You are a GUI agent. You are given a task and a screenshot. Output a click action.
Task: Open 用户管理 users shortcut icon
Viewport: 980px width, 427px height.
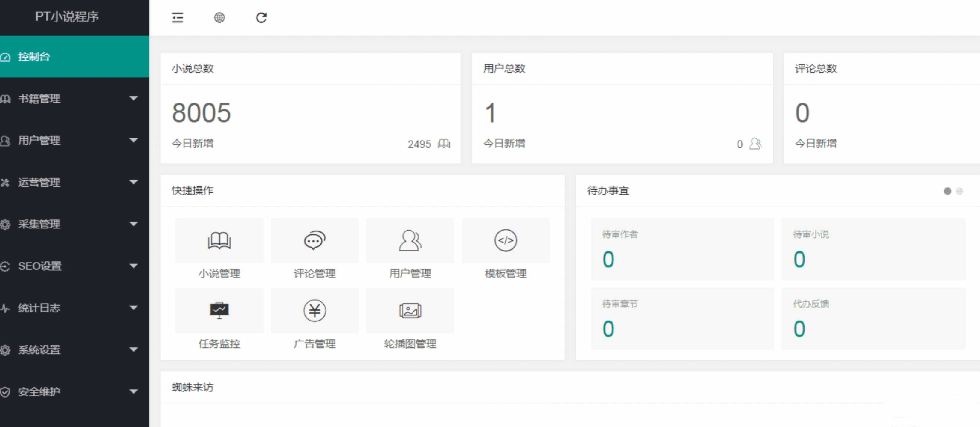click(x=410, y=240)
